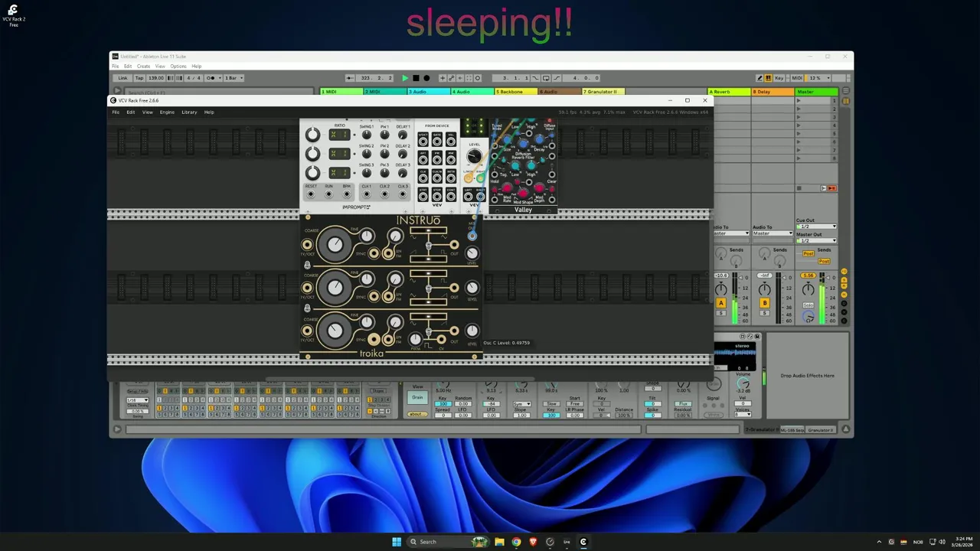Open VCV Rack 2 Free desktop shortcut
This screenshot has height=551, width=980.
coord(13,15)
